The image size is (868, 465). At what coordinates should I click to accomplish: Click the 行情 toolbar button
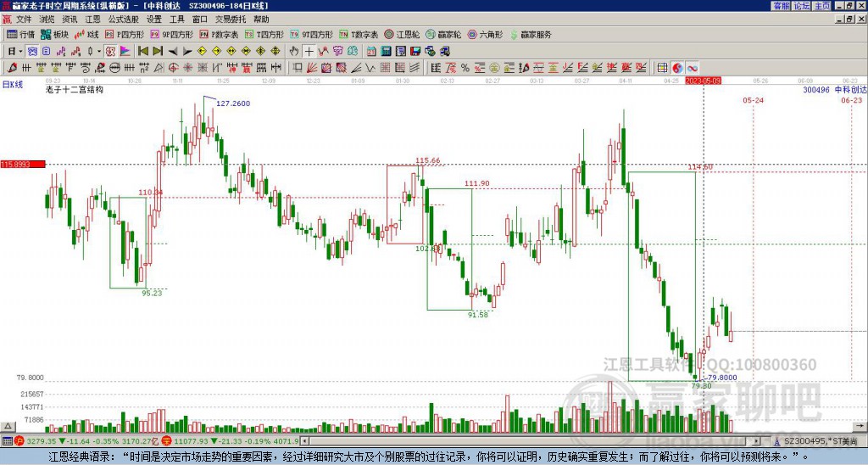(20, 34)
